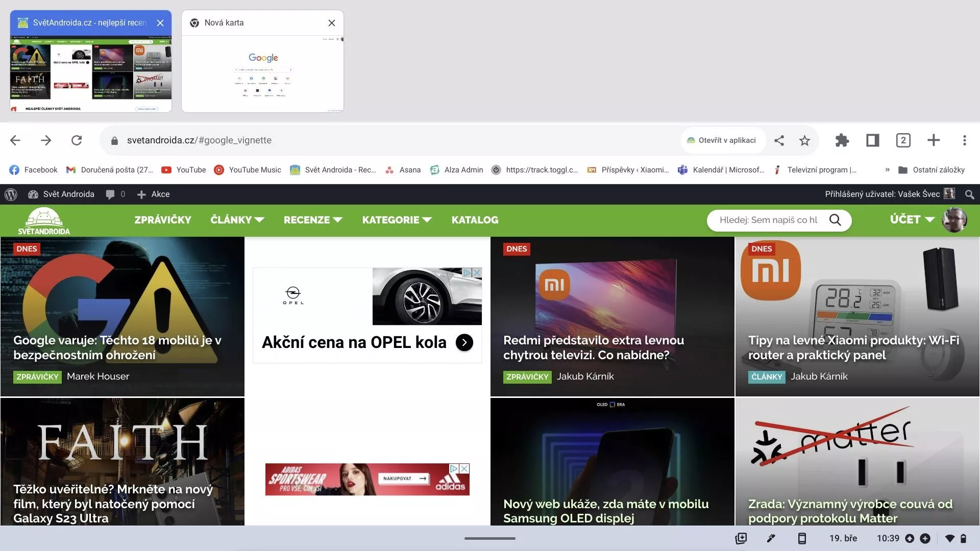Open the Ostatní záložky bookmarks folder
980x551 pixels.
click(x=931, y=170)
